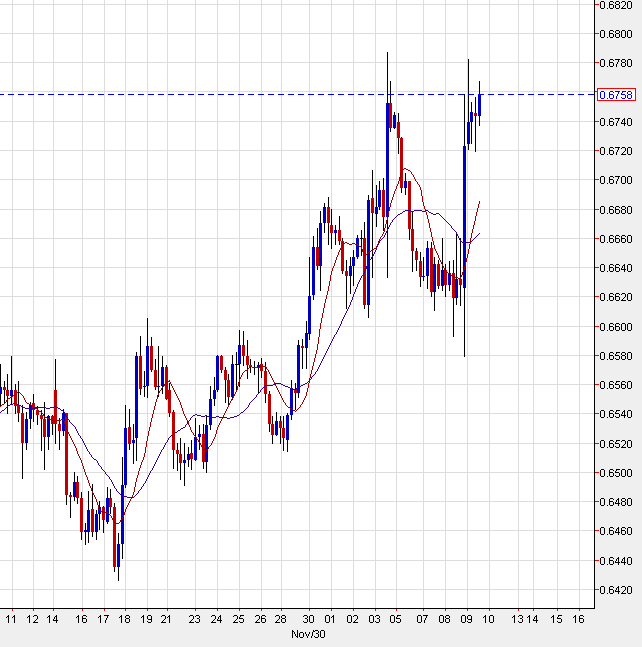Click the 0.6460 price axis label
The height and width of the screenshot is (647, 642).
(x=616, y=531)
